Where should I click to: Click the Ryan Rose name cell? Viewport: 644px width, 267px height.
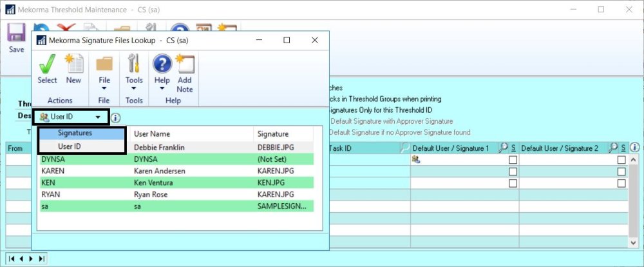tap(151, 194)
